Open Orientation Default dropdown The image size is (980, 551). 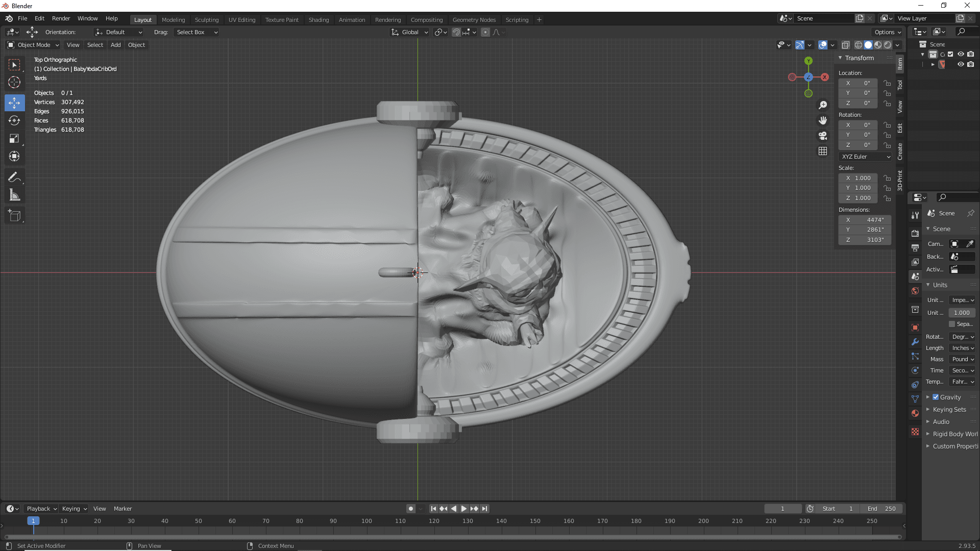(x=118, y=32)
